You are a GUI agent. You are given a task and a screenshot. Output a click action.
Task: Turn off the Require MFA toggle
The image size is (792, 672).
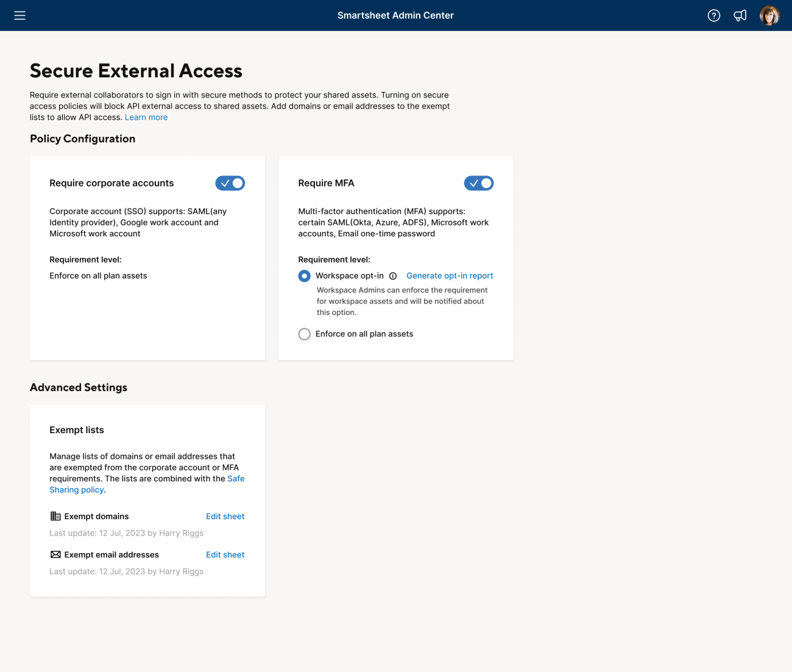(x=478, y=183)
